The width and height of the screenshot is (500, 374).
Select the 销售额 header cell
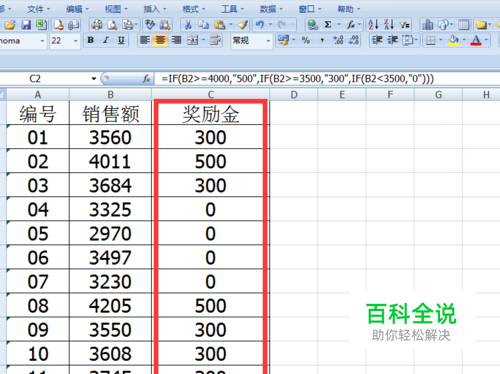[110, 113]
